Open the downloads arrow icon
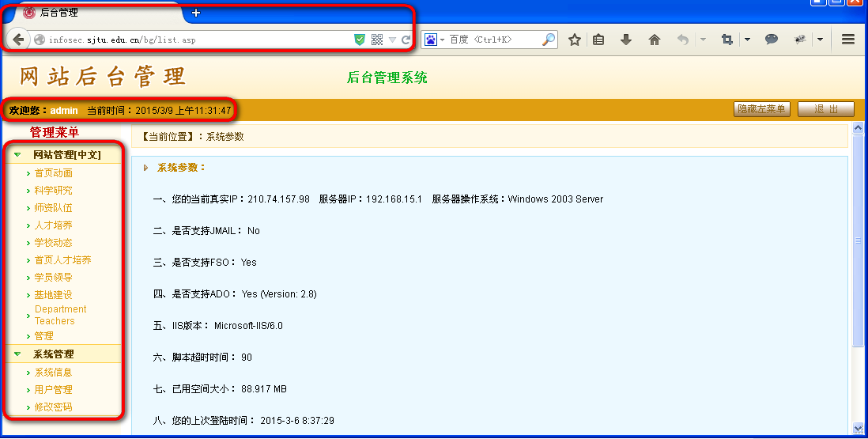 pyautogui.click(x=626, y=40)
